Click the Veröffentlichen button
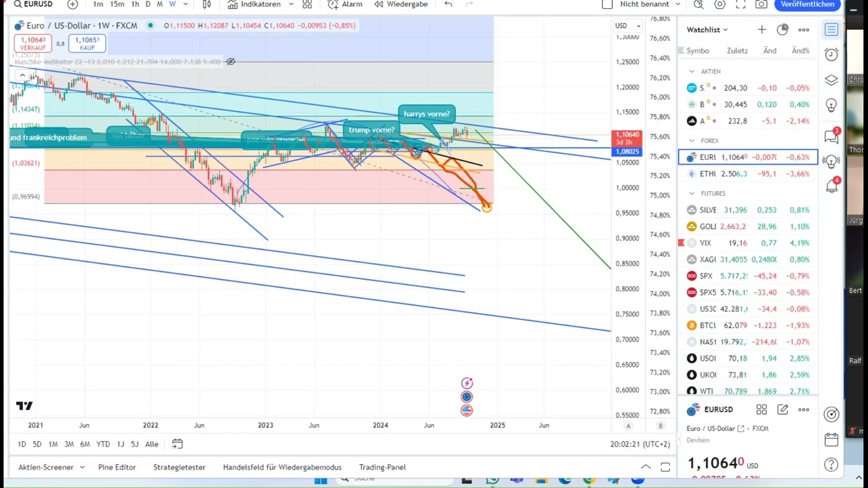The height and width of the screenshot is (488, 868). 807,4
